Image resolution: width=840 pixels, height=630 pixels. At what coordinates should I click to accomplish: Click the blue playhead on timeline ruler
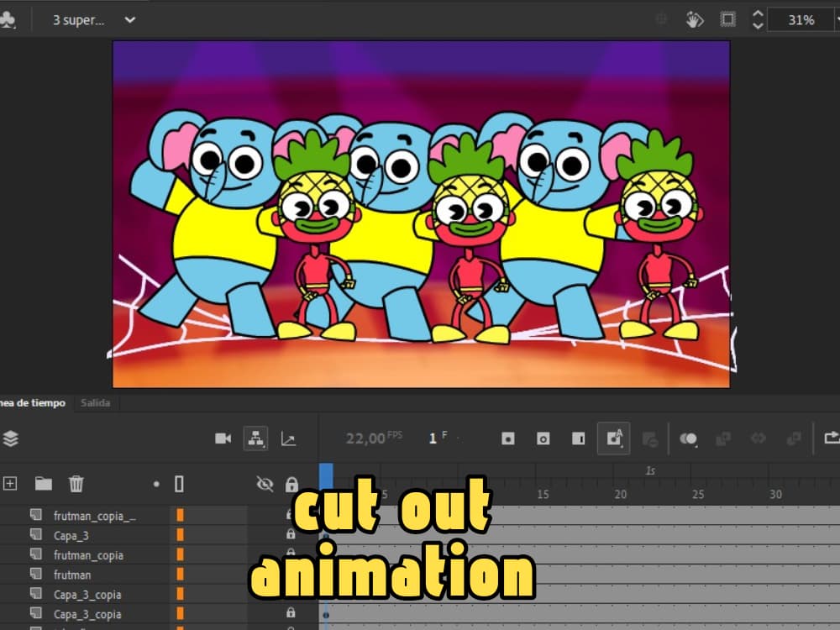(326, 477)
